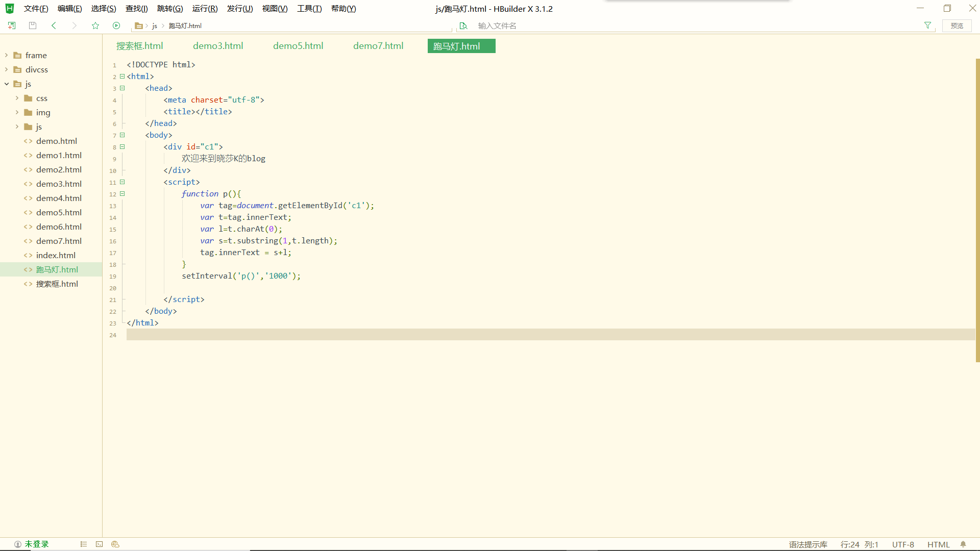Click the HTML language mode indicator

pyautogui.click(x=938, y=544)
